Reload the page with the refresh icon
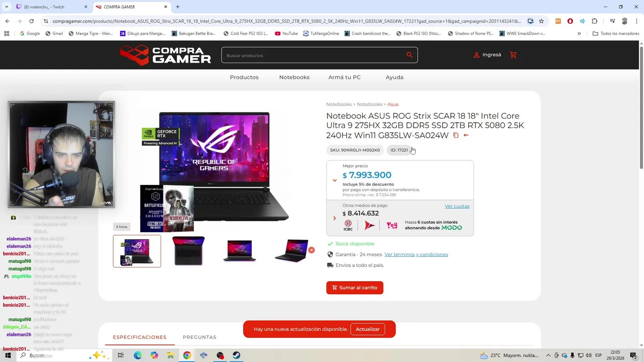This screenshot has height=362, width=644. point(31,21)
